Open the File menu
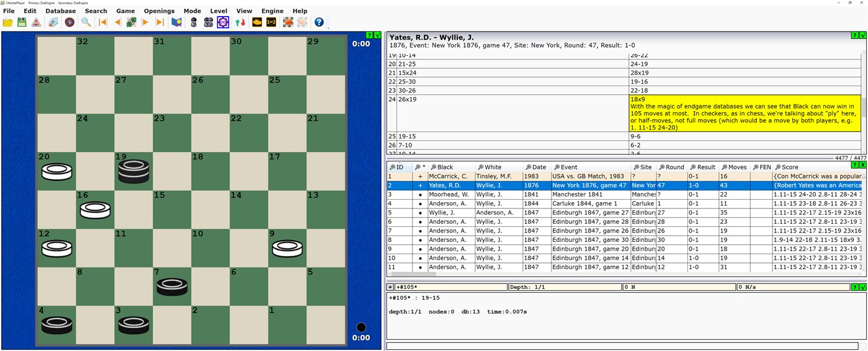This screenshot has height=351, width=868. tap(9, 11)
